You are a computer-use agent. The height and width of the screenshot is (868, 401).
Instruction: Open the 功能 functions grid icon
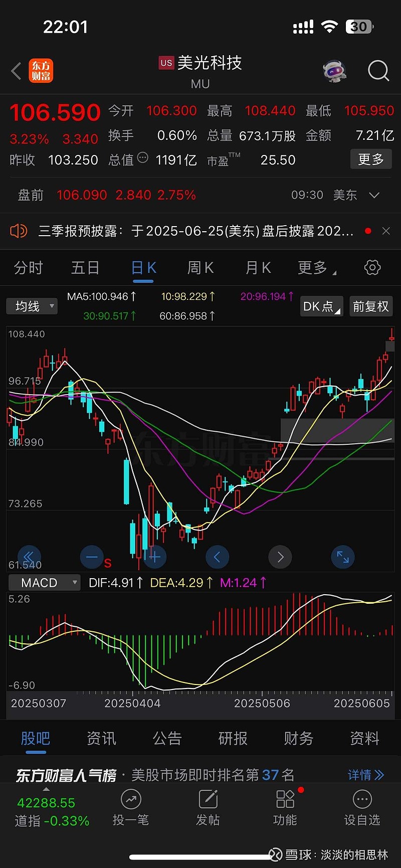pyautogui.click(x=285, y=800)
